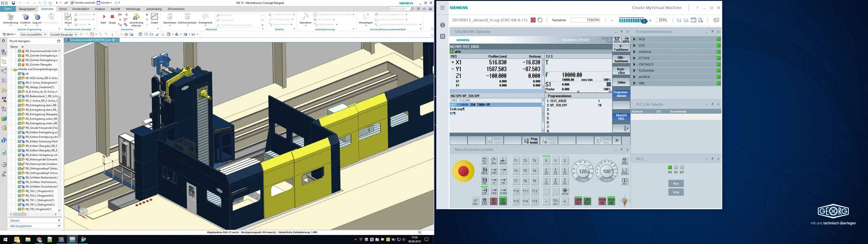Click the Istwerte MKS softkey

click(621, 117)
